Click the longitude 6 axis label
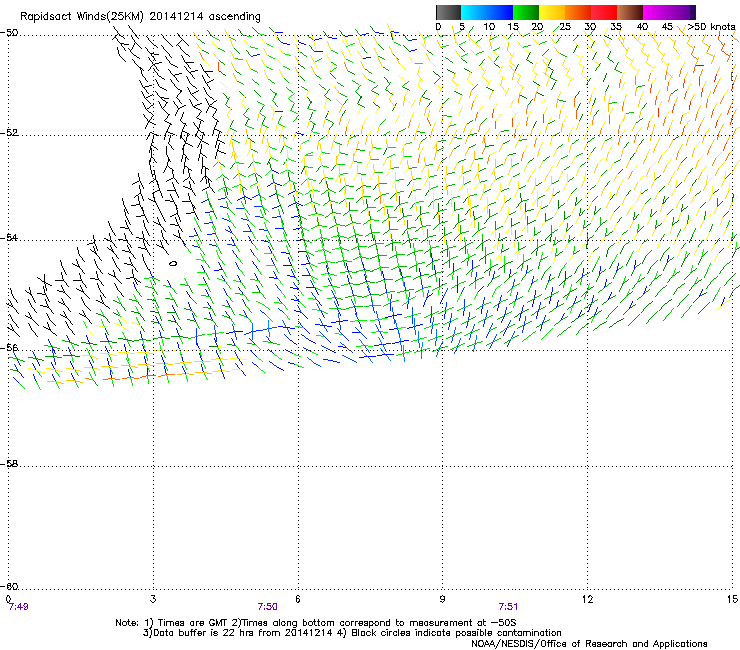 tap(298, 599)
